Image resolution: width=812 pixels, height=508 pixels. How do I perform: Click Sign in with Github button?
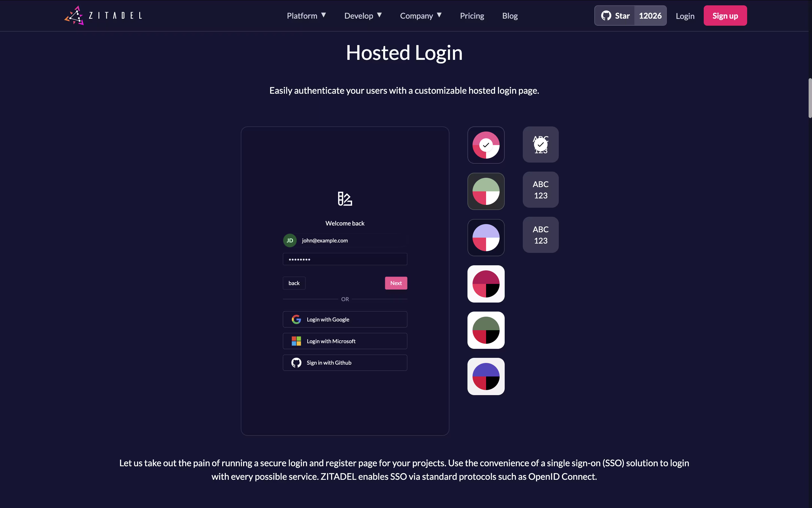pos(345,363)
